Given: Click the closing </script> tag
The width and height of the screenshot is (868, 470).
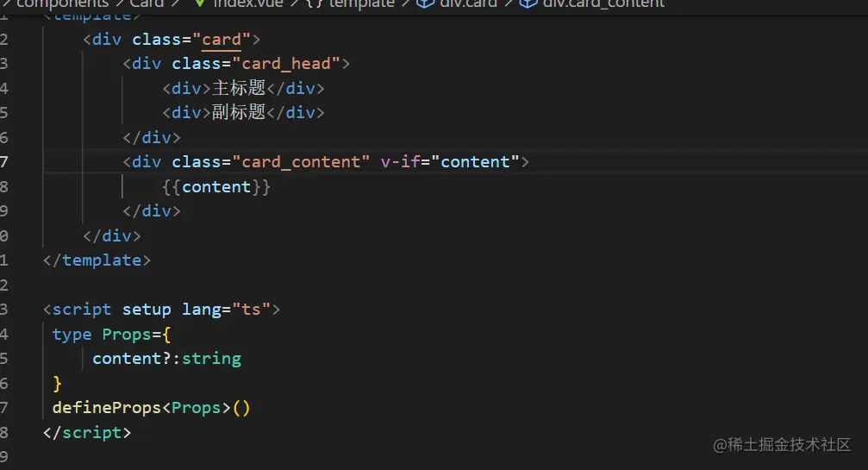Looking at the screenshot, I should tap(87, 432).
